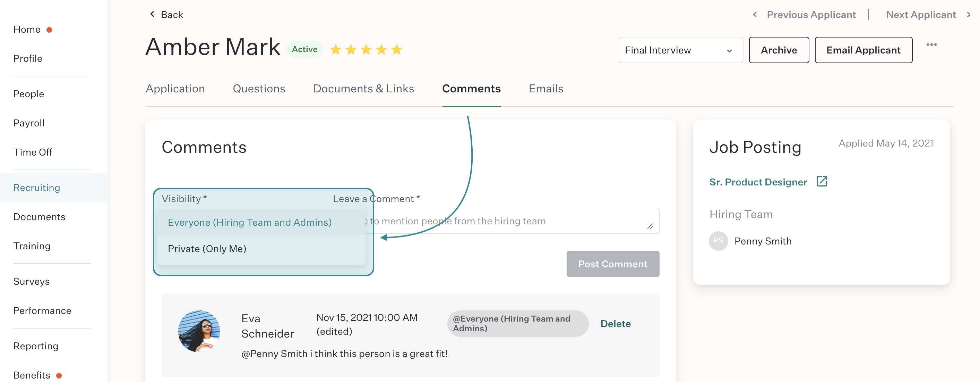Click the orange notification dot beside Home
The height and width of the screenshot is (382, 980).
(50, 30)
